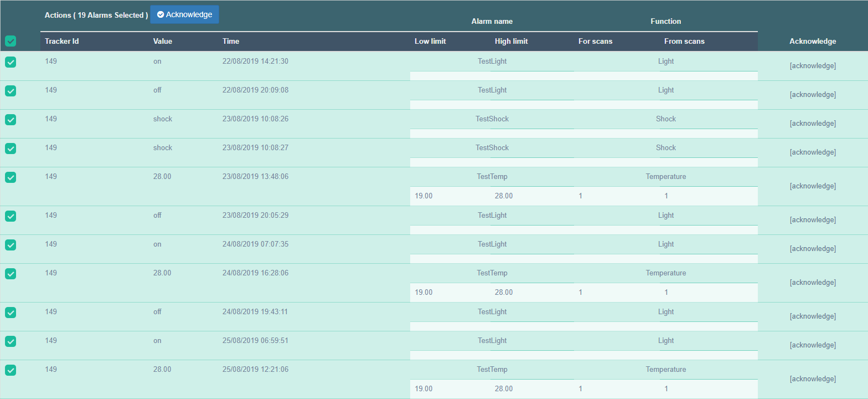
Task: Acknowledge the TestTemp alarm from 23/08/2019 13:48:06
Action: click(812, 186)
